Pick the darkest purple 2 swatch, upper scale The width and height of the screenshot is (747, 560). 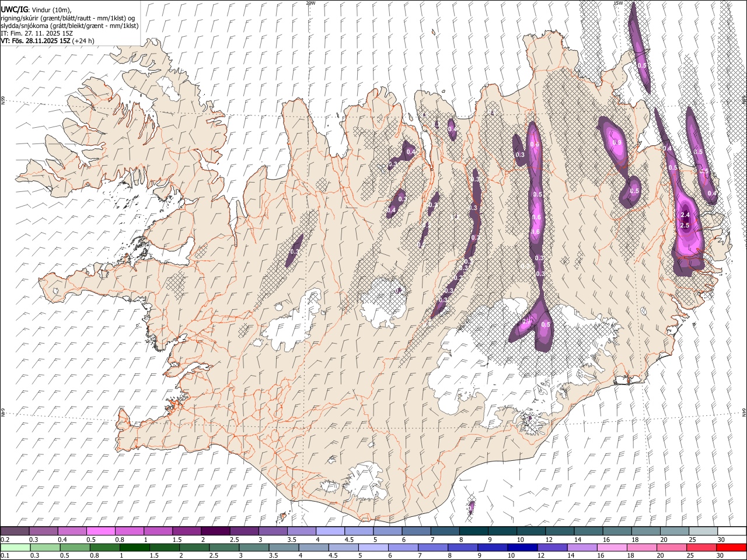point(215,531)
